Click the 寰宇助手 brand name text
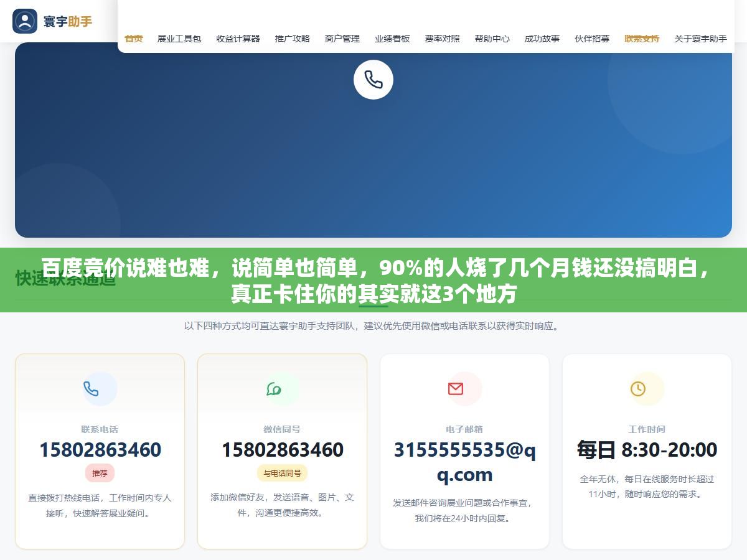Screen dimensions: 747x560 point(68,21)
